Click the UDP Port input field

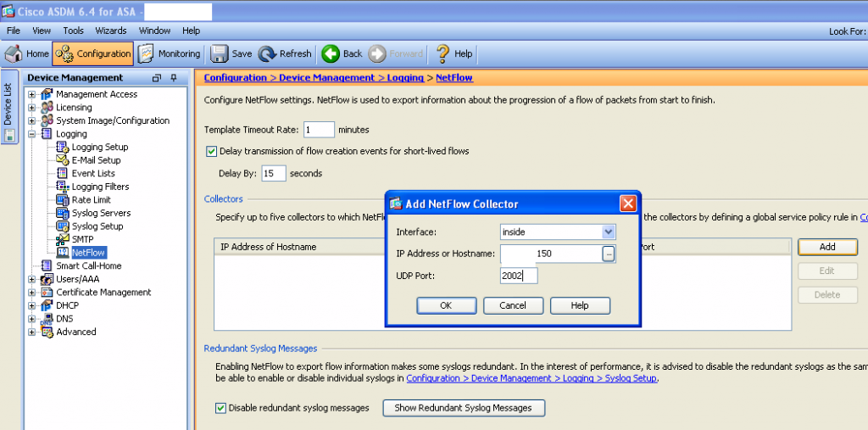[x=519, y=276]
